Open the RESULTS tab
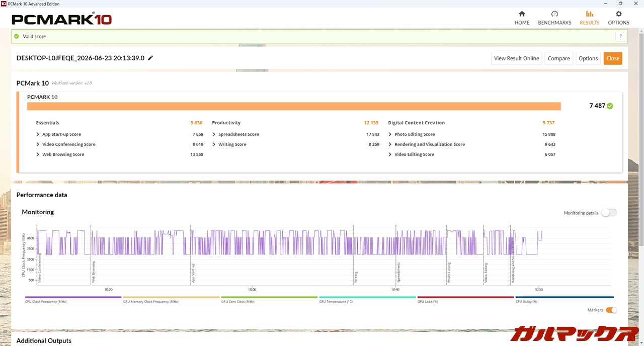 point(590,18)
